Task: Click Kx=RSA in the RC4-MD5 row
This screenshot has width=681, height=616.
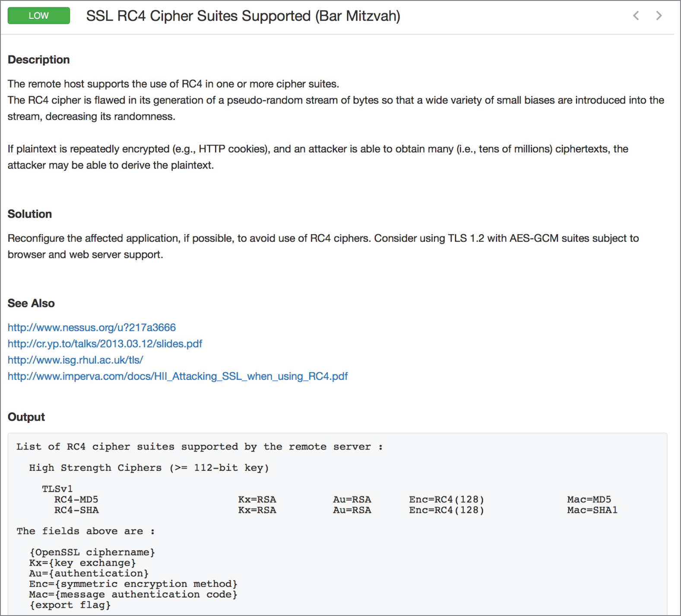Action: (257, 499)
